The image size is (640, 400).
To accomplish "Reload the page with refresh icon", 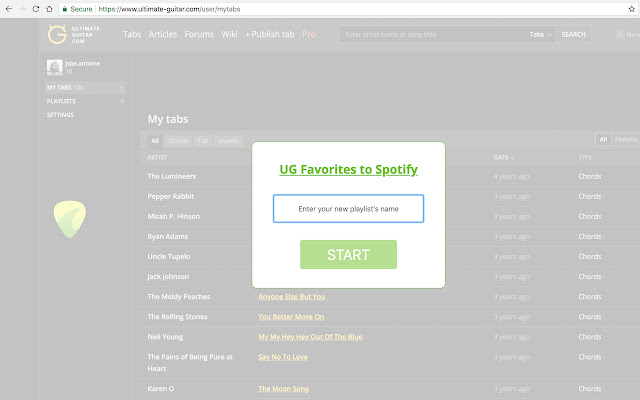I will tap(36, 9).
